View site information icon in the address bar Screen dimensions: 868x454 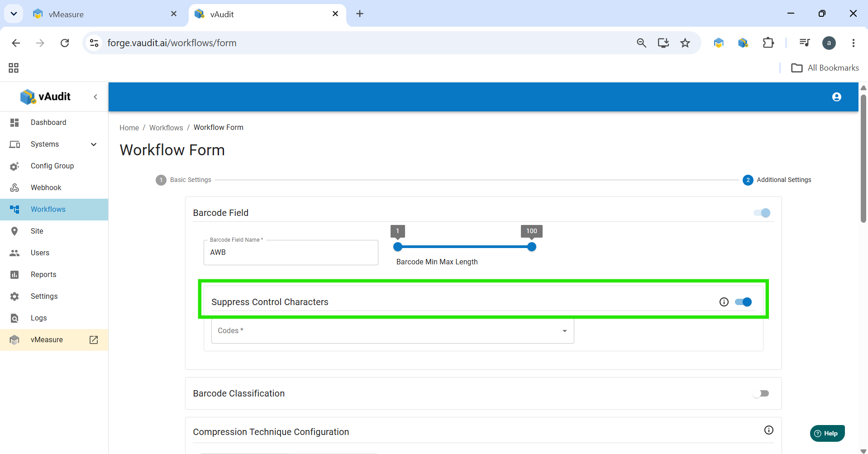coord(94,43)
